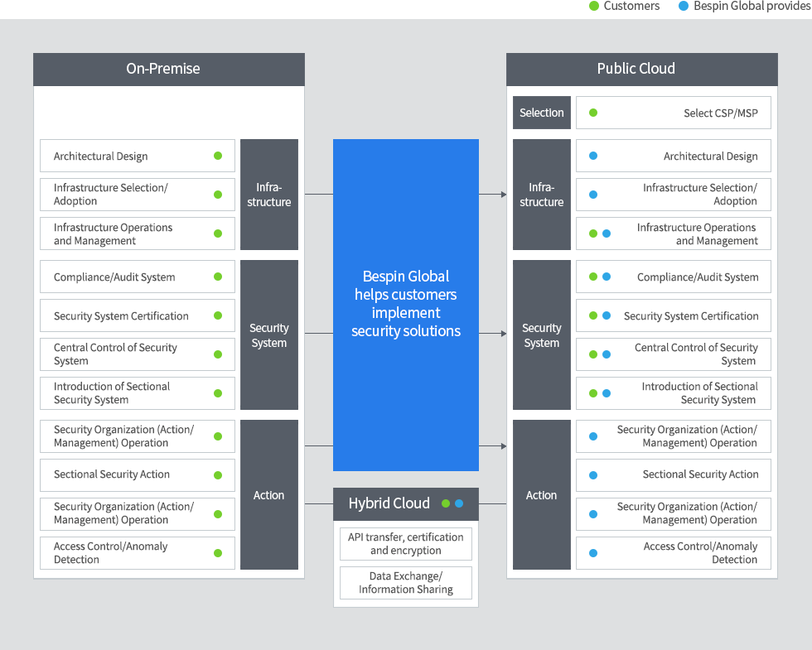The height and width of the screenshot is (650, 812).
Task: Click the blue Bespin Global provides legend dot
Action: point(684,7)
